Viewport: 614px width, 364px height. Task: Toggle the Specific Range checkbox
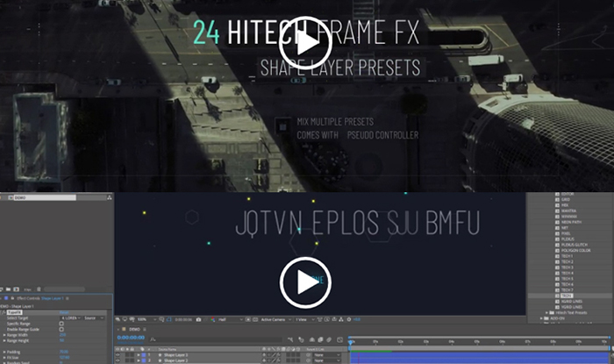click(x=61, y=324)
